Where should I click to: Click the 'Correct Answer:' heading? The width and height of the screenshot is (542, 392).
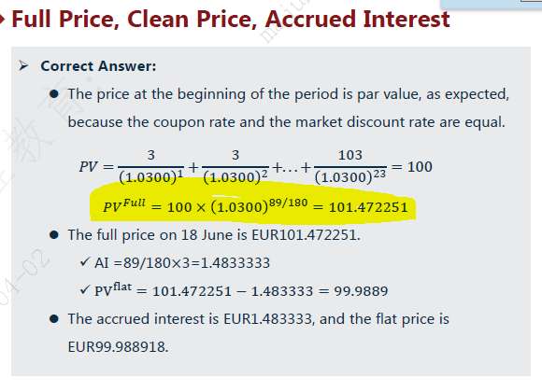coord(98,66)
